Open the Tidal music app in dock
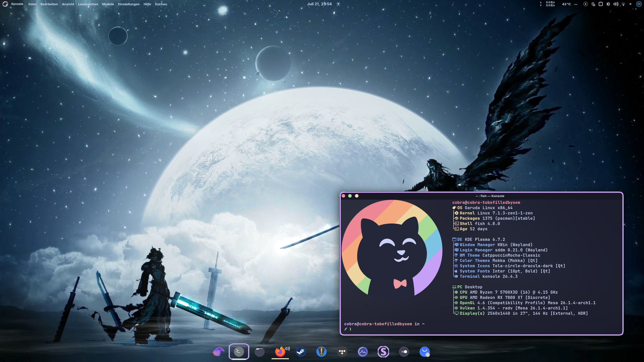 click(x=342, y=351)
